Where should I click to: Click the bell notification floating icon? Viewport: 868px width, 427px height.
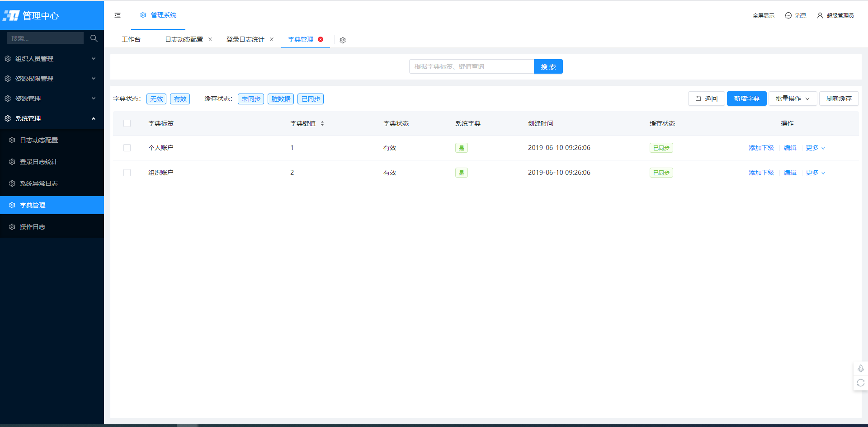tap(861, 368)
